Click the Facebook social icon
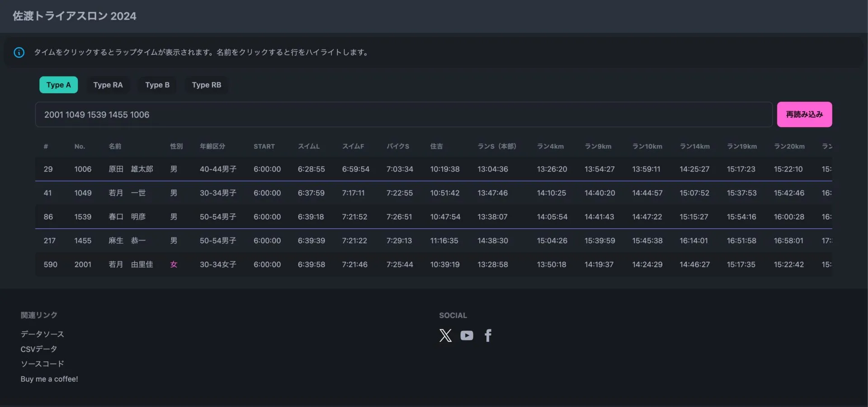 488,335
